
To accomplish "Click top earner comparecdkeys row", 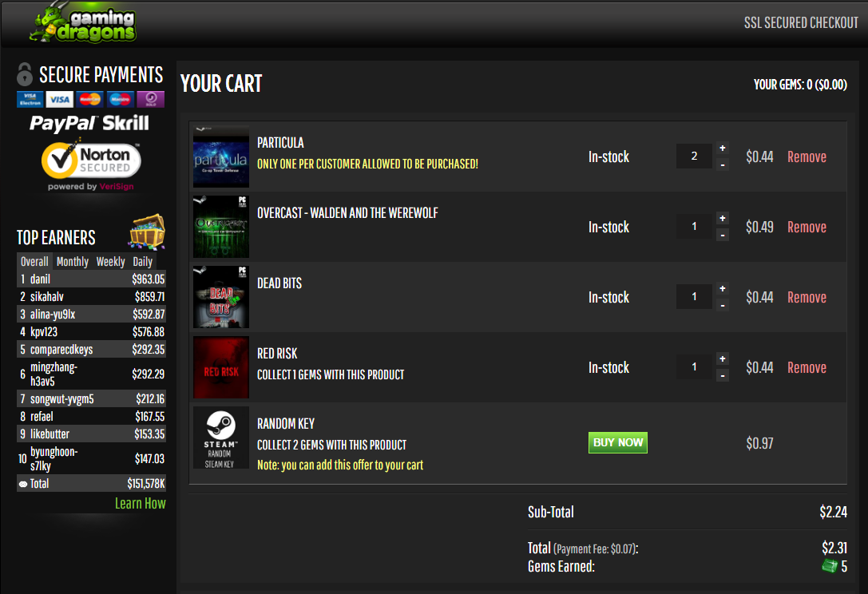I will click(x=91, y=350).
